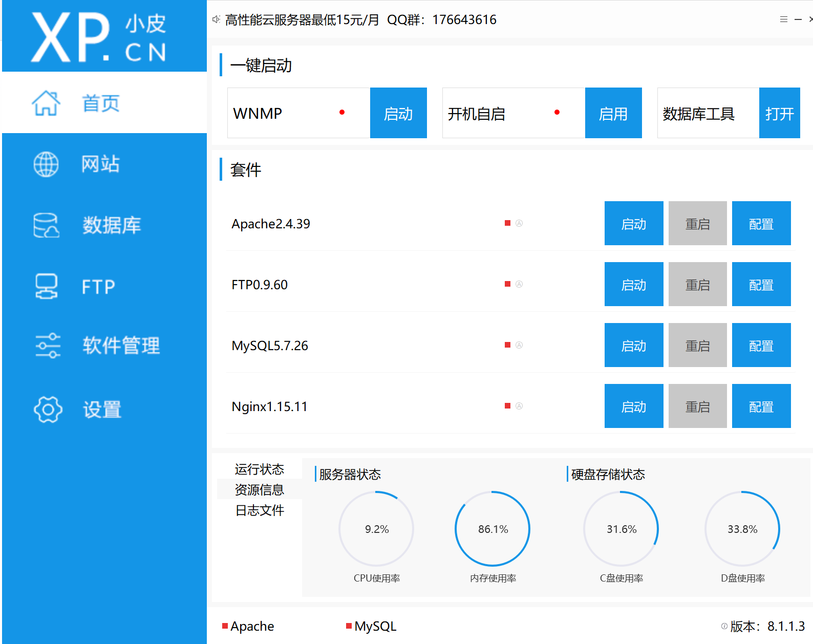The height and width of the screenshot is (644, 813).
Task: Click the 高性能云服务器 announcement text
Action: coord(360,19)
